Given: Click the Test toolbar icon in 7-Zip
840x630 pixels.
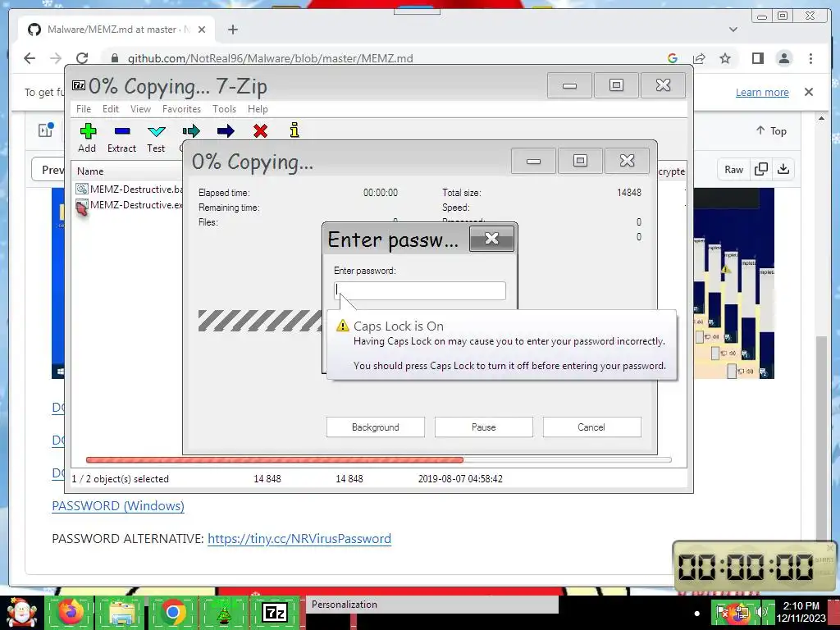Looking at the screenshot, I should pyautogui.click(x=156, y=138).
